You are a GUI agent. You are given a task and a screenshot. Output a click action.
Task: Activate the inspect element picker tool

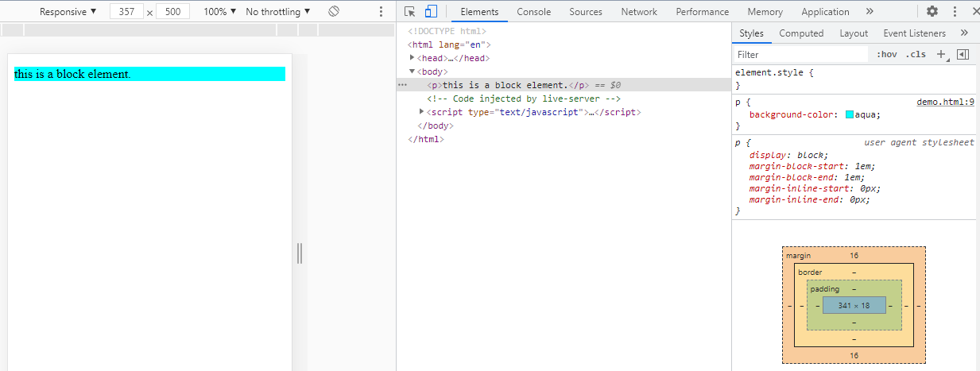pyautogui.click(x=410, y=12)
